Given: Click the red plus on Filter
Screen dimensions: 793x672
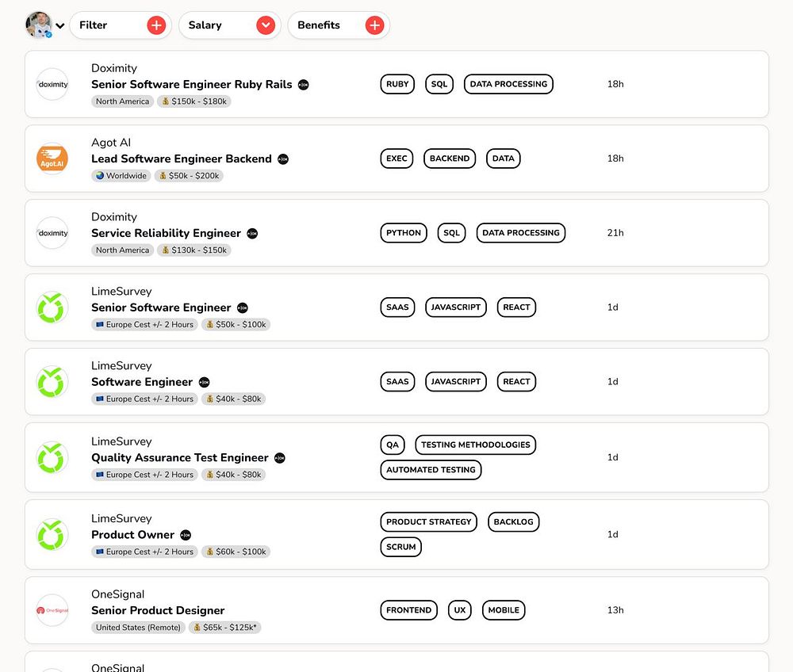Looking at the screenshot, I should (x=156, y=25).
